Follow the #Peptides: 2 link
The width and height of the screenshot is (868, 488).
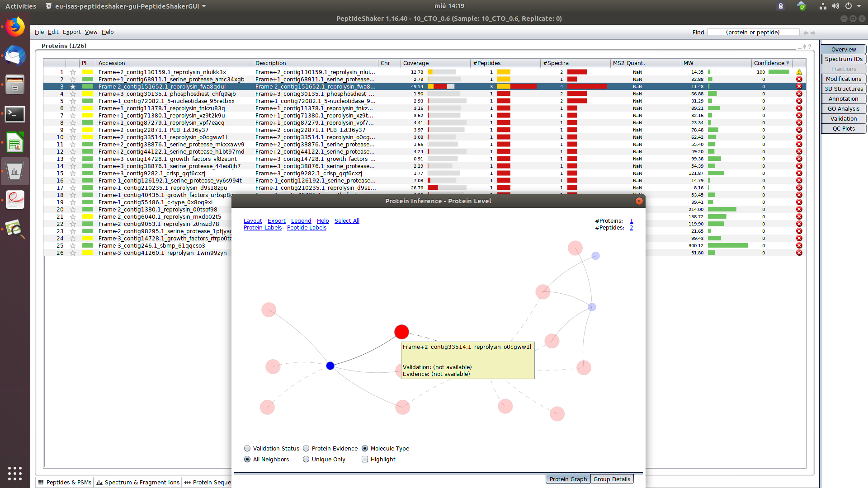(x=631, y=227)
